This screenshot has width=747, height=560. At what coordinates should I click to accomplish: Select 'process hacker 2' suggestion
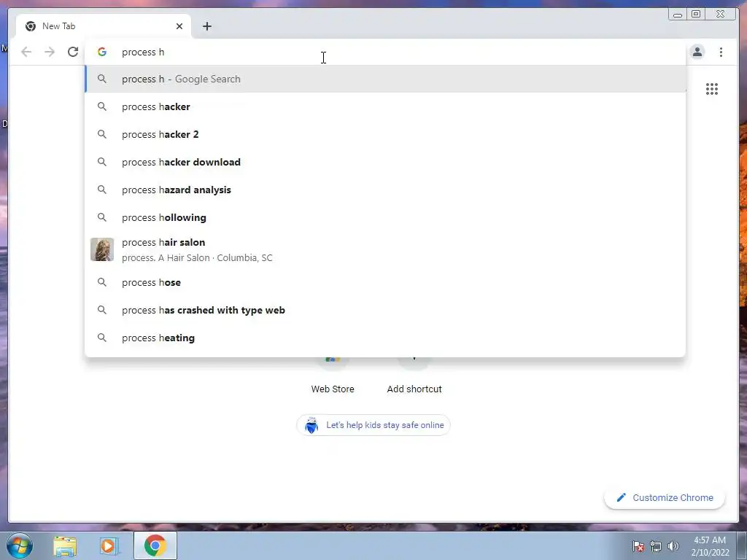[385, 134]
